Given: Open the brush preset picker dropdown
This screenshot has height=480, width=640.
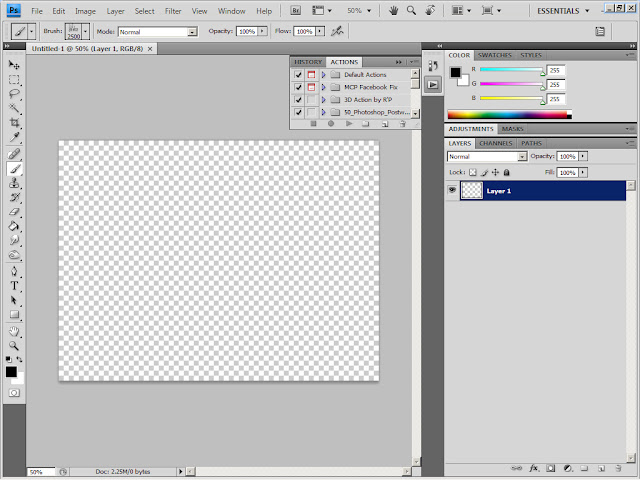Looking at the screenshot, I should (x=85, y=31).
